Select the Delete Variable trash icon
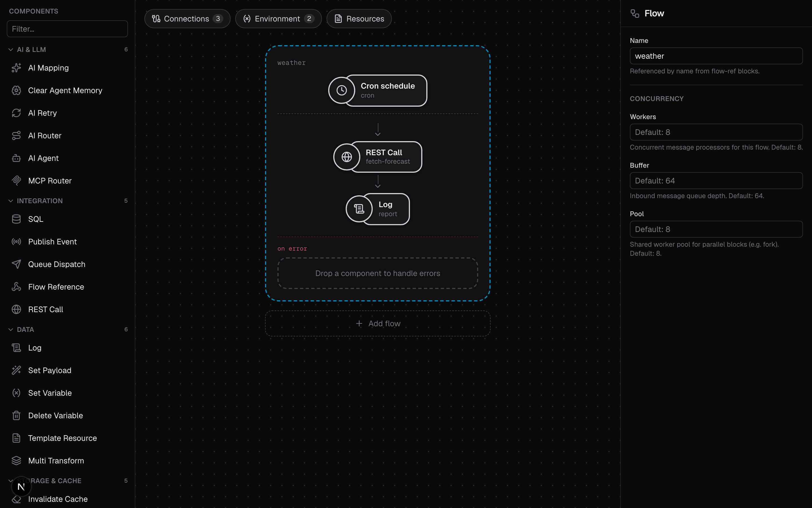This screenshot has width=812, height=508. 16,415
